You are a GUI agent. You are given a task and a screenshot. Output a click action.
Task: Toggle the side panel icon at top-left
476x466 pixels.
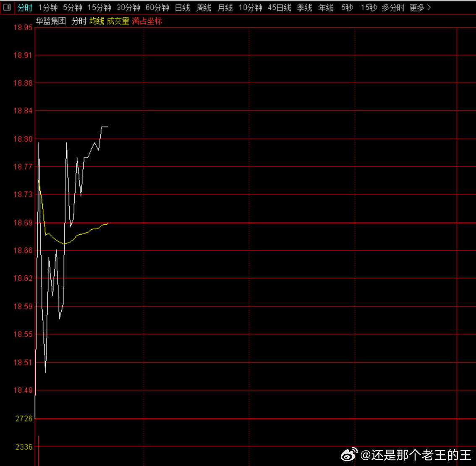(x=7, y=7)
